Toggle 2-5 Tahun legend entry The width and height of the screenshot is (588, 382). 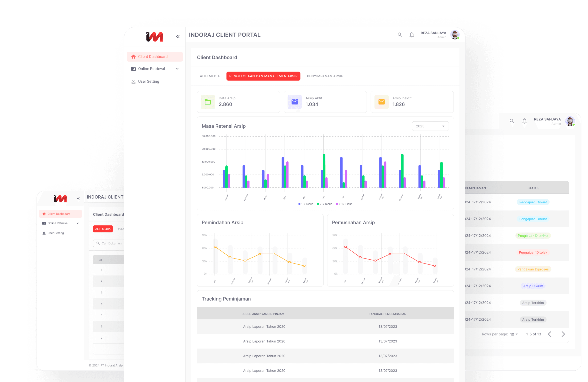(324, 204)
